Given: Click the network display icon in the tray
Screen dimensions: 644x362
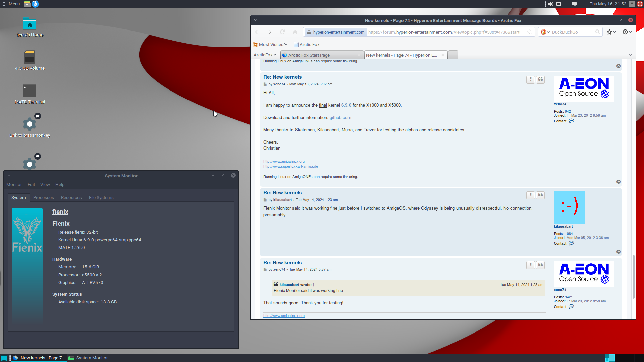Looking at the screenshot, I should [559, 4].
